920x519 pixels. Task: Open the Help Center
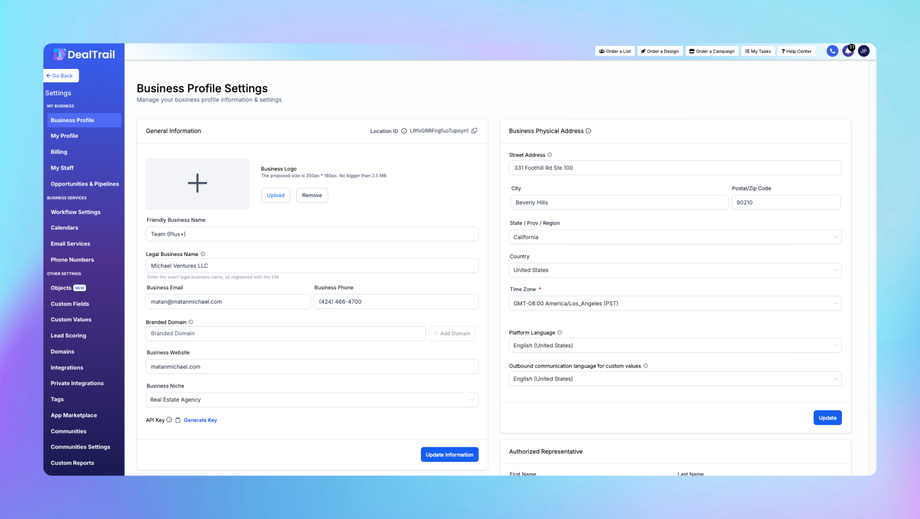[x=797, y=51]
